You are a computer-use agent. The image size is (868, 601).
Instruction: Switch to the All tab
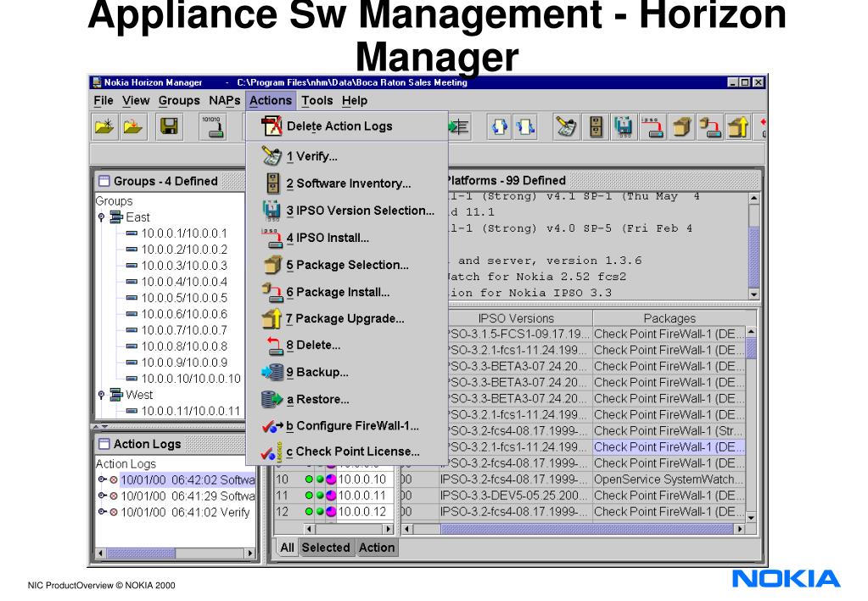tap(287, 548)
